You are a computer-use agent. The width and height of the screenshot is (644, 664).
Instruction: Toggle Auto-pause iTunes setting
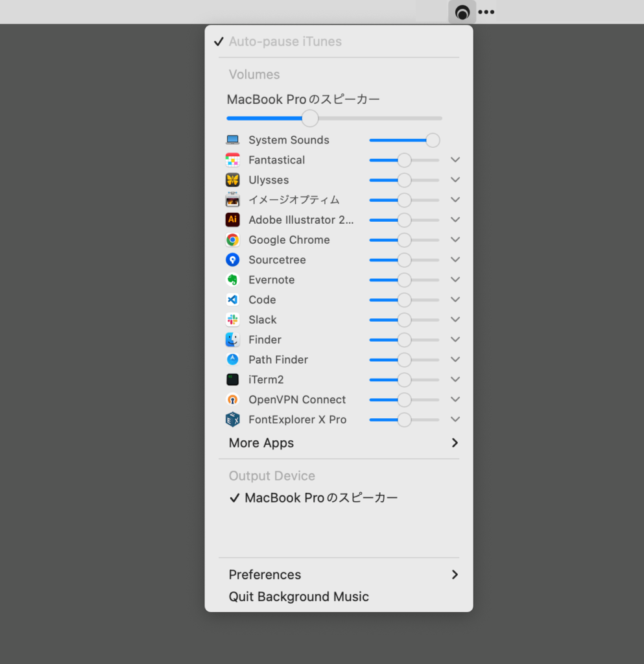coord(285,41)
